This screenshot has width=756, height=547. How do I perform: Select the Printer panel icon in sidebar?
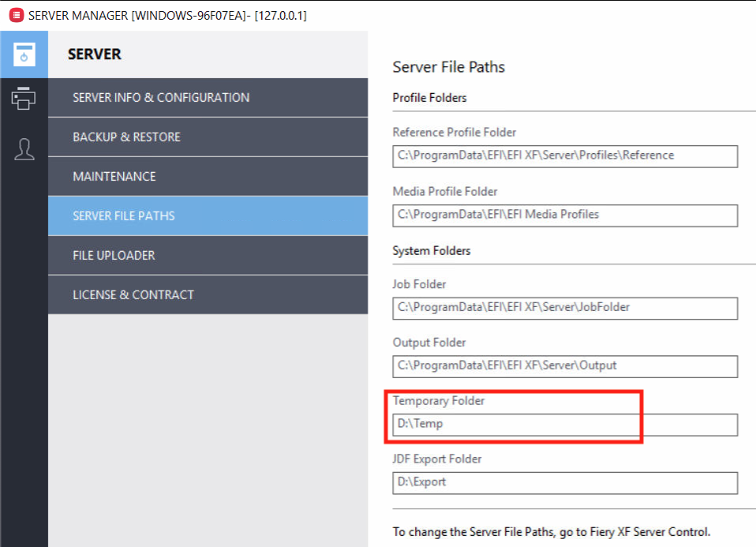tap(24, 98)
